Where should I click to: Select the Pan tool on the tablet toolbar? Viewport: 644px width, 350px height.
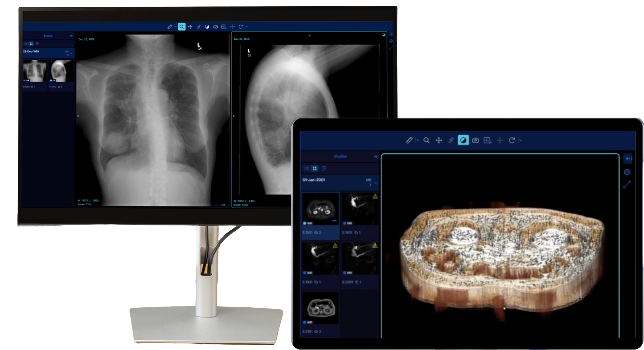[439, 140]
